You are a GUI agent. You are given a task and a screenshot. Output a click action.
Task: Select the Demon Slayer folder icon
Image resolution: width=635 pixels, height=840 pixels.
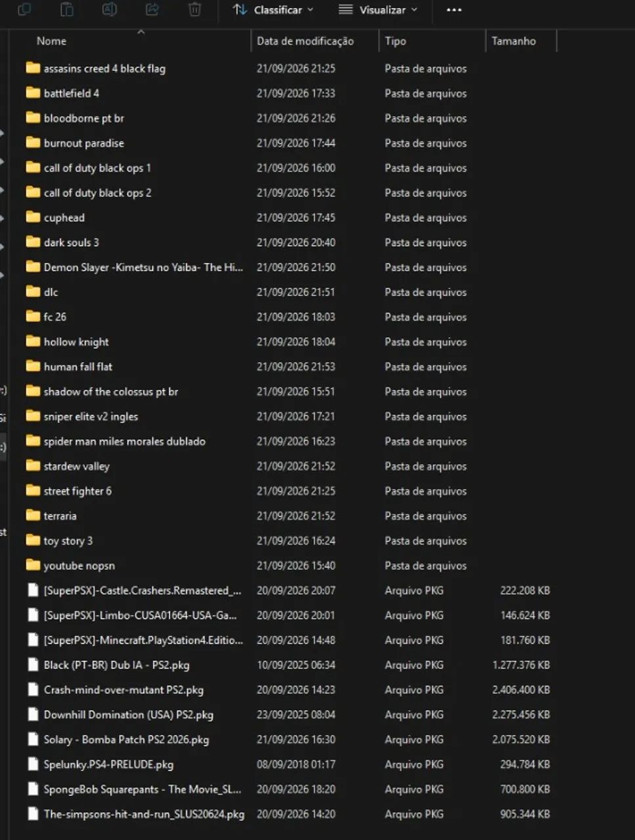click(33, 267)
